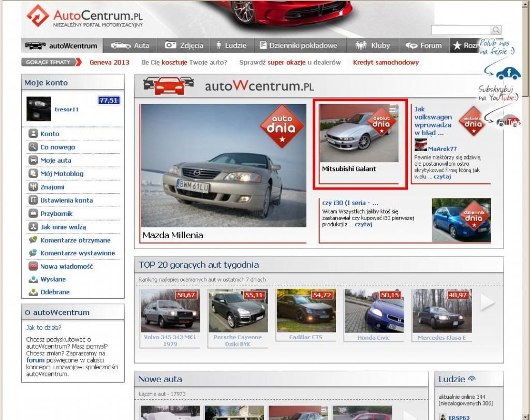
Task: Click the Ustawienia konta settings icon
Action: [x=33, y=200]
